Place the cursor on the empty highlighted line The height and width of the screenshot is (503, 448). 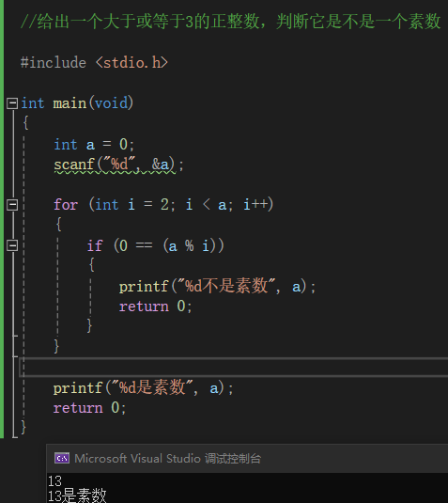(x=234, y=367)
